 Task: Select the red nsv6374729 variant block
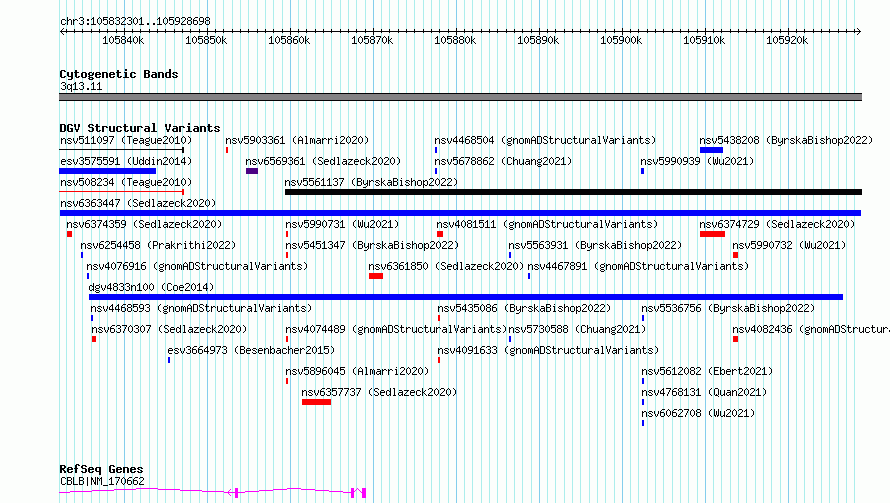(x=712, y=234)
